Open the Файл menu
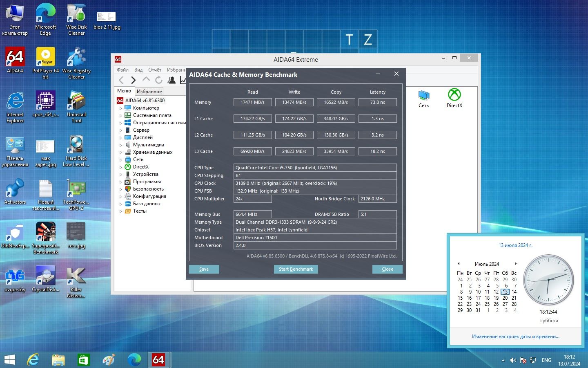 [122, 70]
